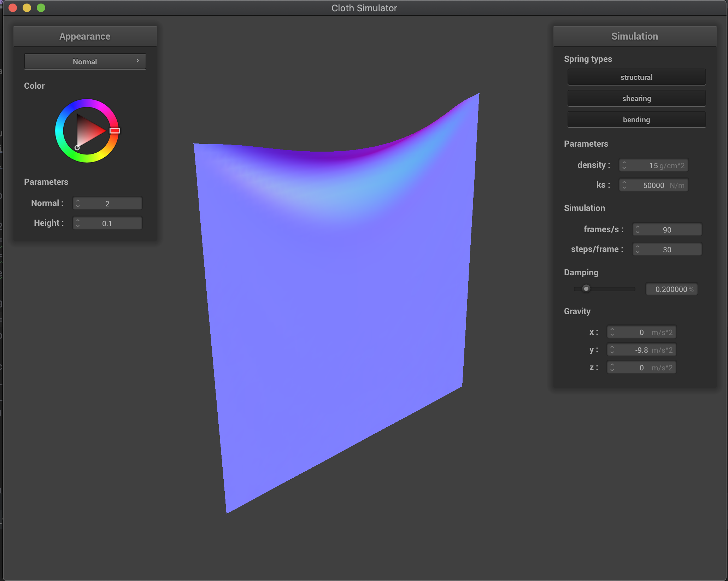Open the Normal shader dropdown

[85, 61]
